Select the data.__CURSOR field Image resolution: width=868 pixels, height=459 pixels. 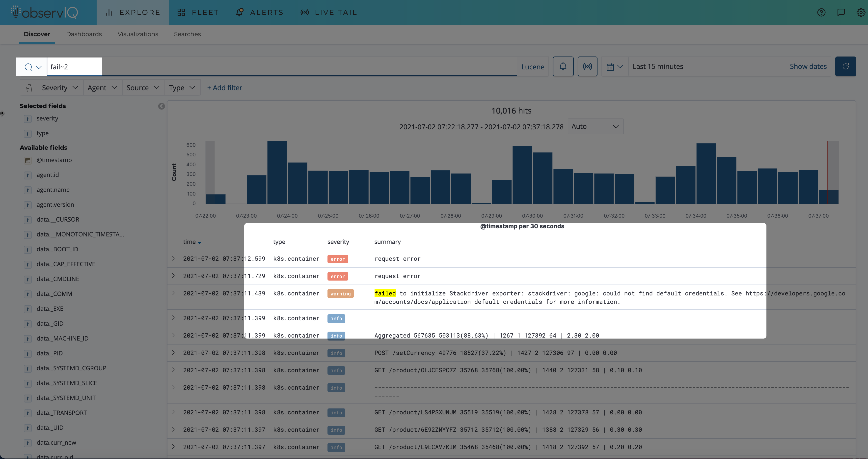click(58, 219)
